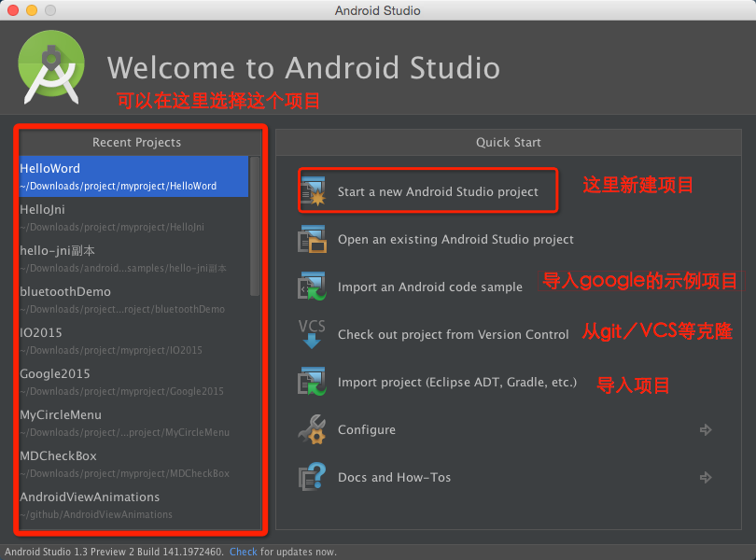
Task: Expand the arrow beside Configure
Action: pyautogui.click(x=706, y=429)
